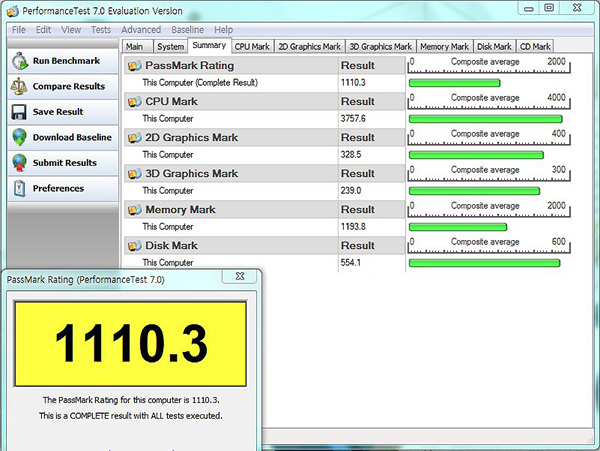
Task: Click 'This Computer (Complete Result)' row
Action: (200, 83)
